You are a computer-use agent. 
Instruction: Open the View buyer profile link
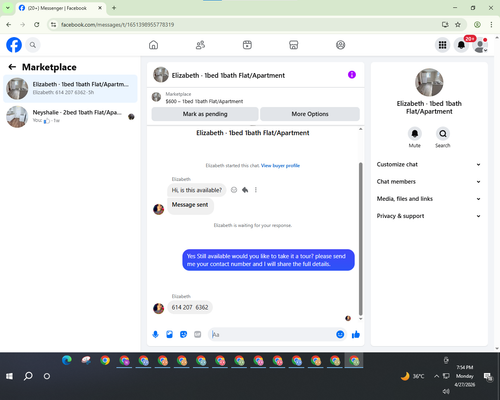[280, 166]
